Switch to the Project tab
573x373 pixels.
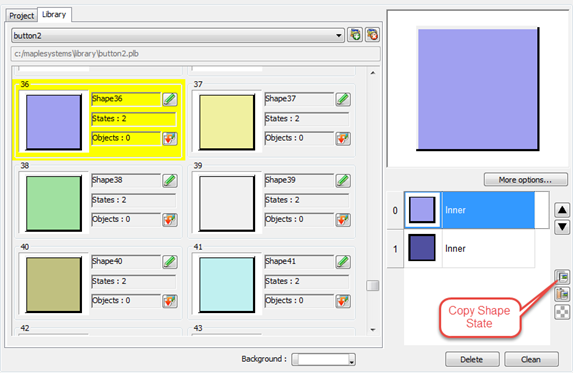(22, 16)
